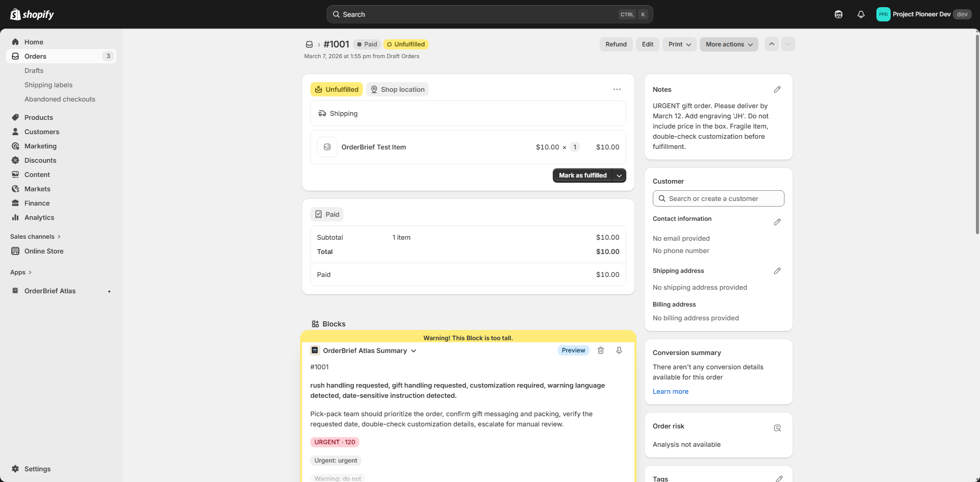Edit Tags with pencil icon
This screenshot has height=482, width=980.
point(779,478)
